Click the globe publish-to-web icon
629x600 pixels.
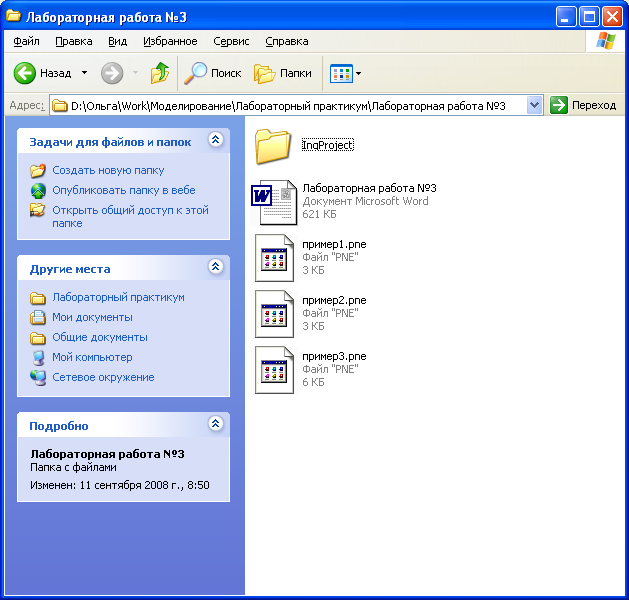pos(38,191)
